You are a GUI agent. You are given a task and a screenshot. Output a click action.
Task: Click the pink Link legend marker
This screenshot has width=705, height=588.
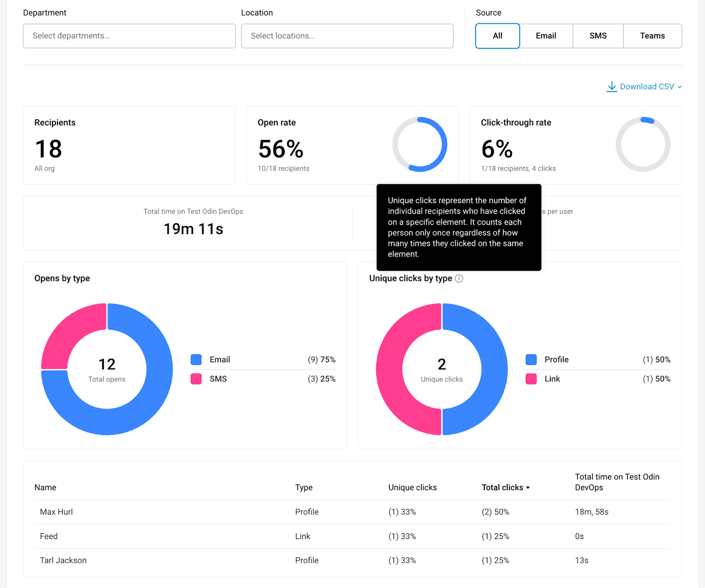[531, 379]
